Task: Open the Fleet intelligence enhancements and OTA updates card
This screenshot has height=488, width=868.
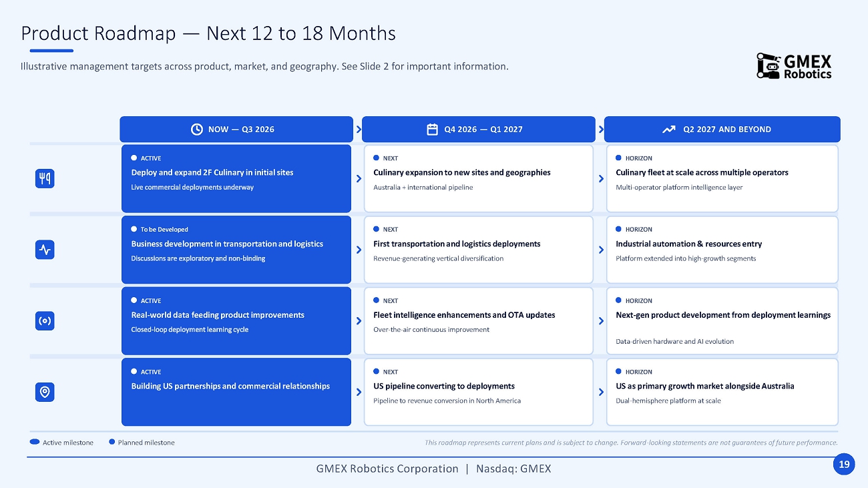Action: point(478,321)
